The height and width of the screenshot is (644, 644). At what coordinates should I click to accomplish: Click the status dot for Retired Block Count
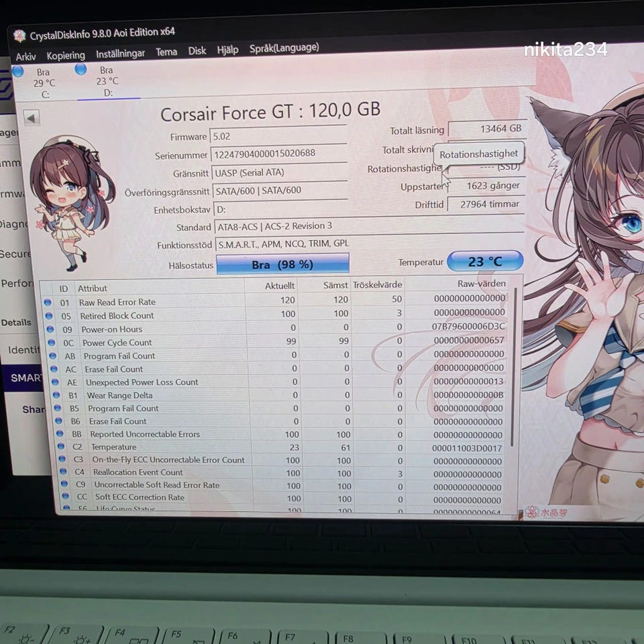pos(49,316)
